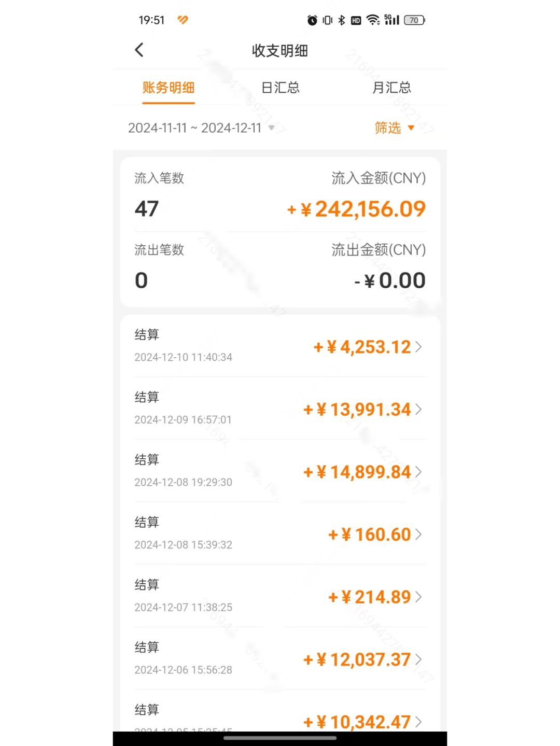Expand the 筛选 filter dropdown

click(x=395, y=128)
